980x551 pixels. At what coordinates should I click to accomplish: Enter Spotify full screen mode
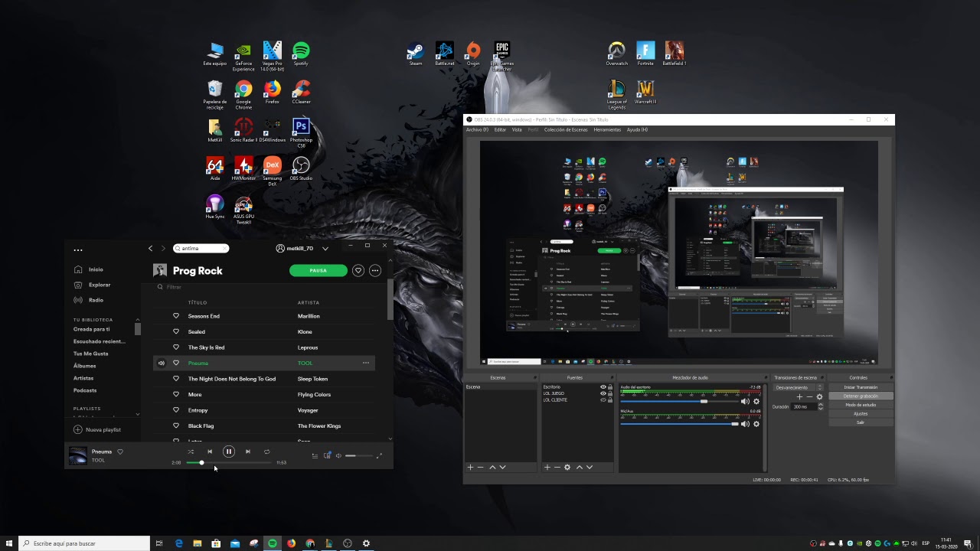(379, 456)
